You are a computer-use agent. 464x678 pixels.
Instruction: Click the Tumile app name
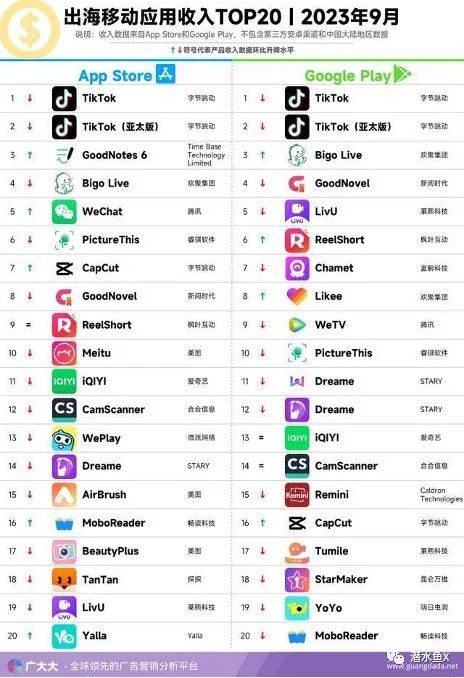pyautogui.click(x=332, y=551)
